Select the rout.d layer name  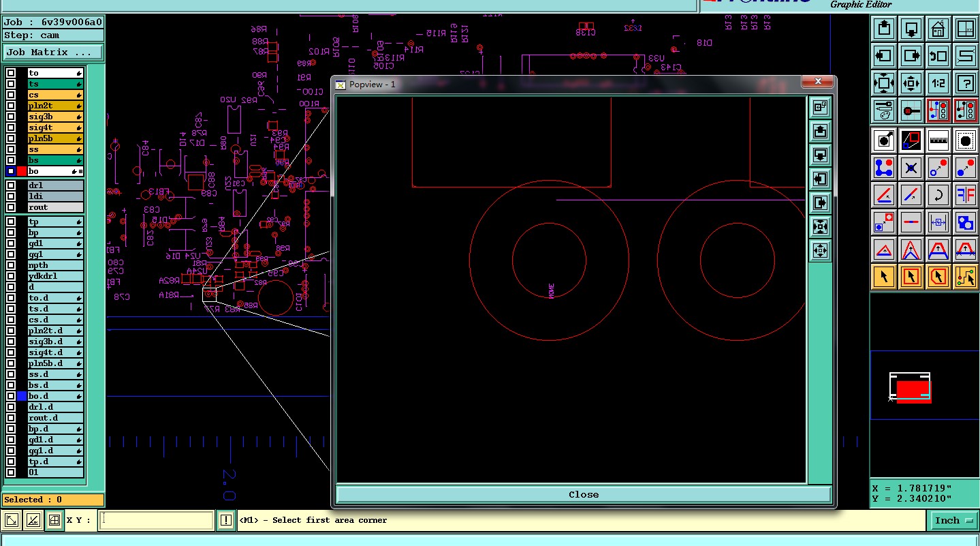(x=55, y=418)
